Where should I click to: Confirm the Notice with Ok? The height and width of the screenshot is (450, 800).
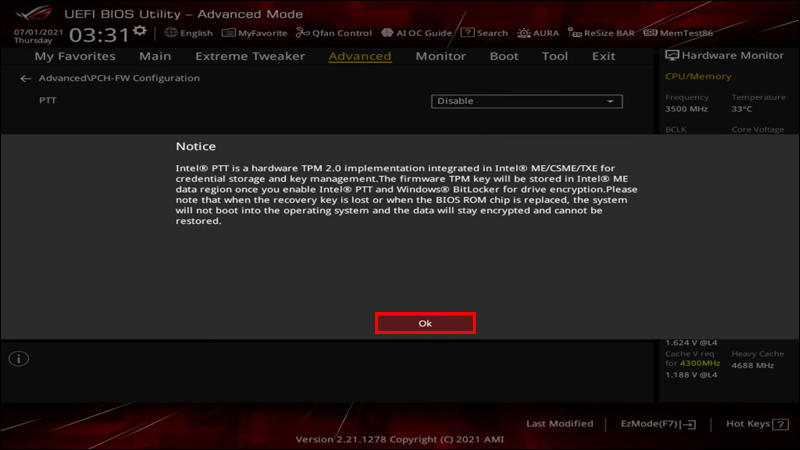[425, 323]
